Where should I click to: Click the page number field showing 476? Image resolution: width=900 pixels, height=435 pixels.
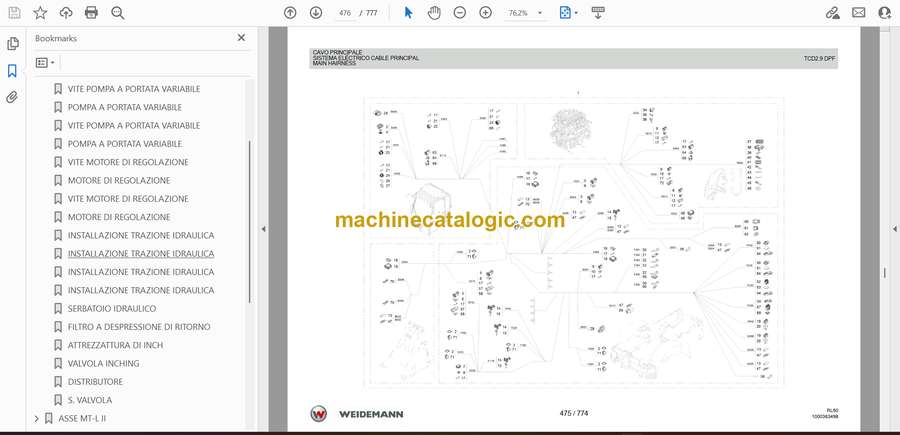point(345,13)
